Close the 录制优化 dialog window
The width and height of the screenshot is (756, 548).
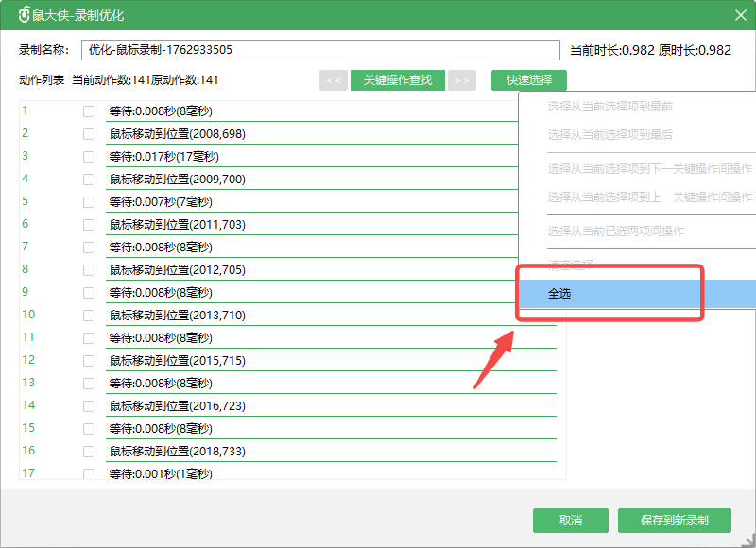click(x=740, y=15)
